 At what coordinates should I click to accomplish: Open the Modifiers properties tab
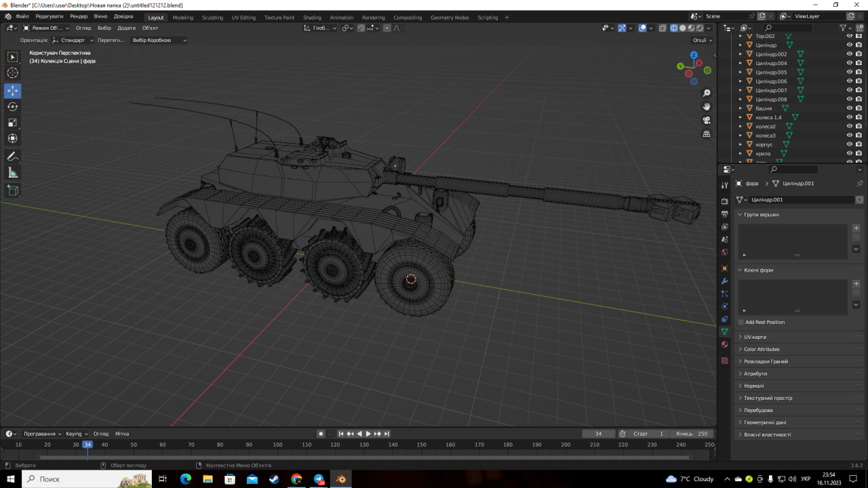[x=724, y=281]
